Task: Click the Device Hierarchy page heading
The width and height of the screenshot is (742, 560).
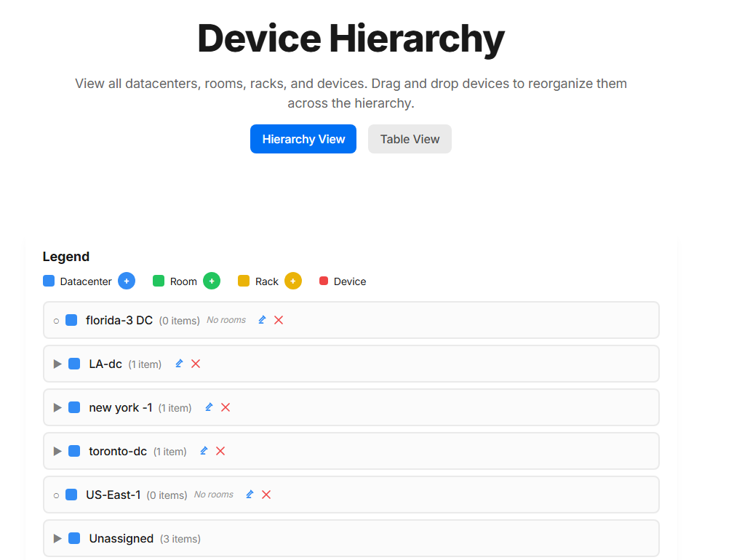Action: tap(351, 39)
